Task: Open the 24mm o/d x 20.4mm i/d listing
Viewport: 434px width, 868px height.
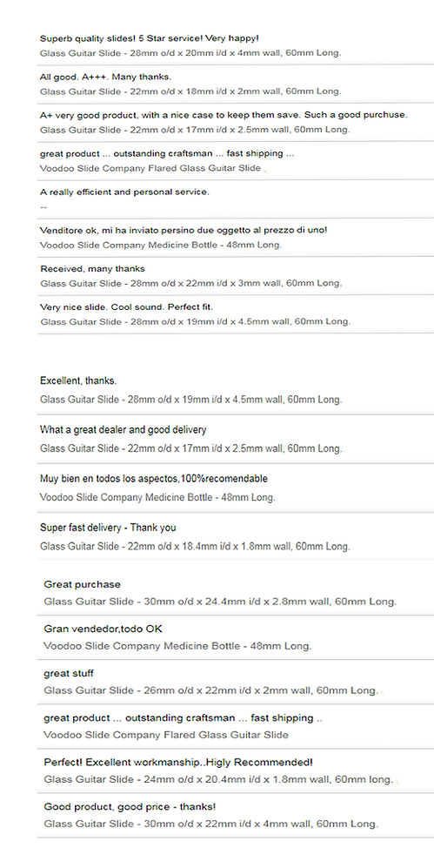Action: tap(218, 779)
